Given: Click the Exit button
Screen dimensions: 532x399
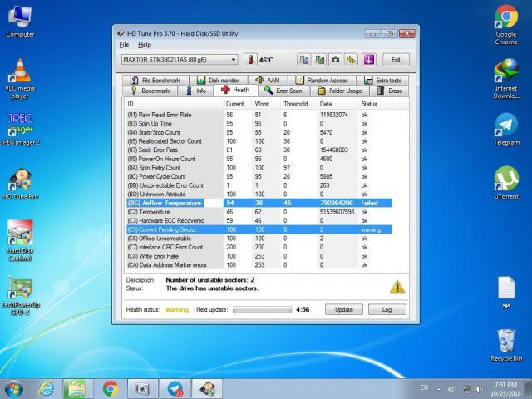Looking at the screenshot, I should coord(396,60).
